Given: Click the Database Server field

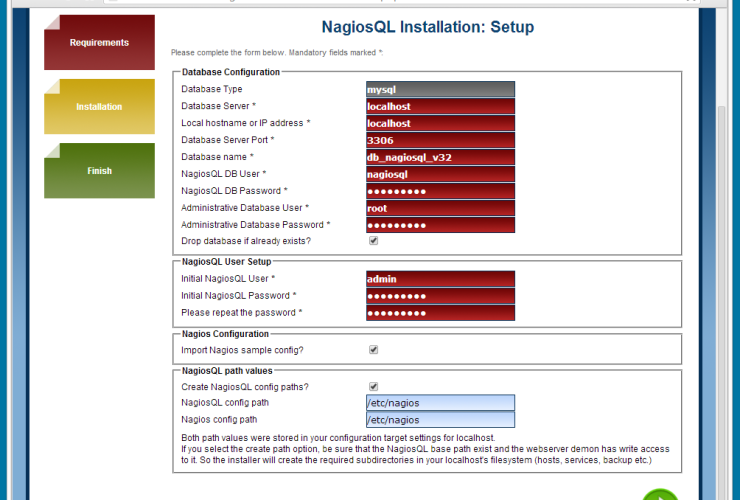Looking at the screenshot, I should (x=440, y=107).
